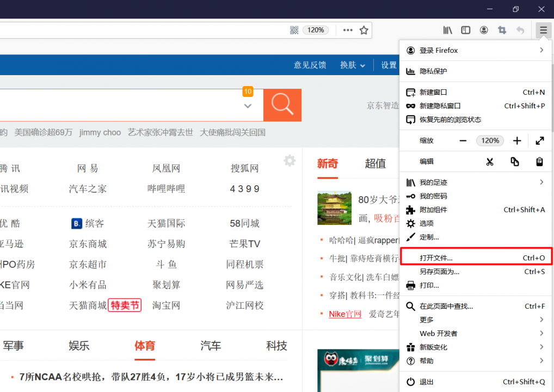Click the undo arrow toolbar icon
Viewport: 554px width, 392px height.
point(520,30)
